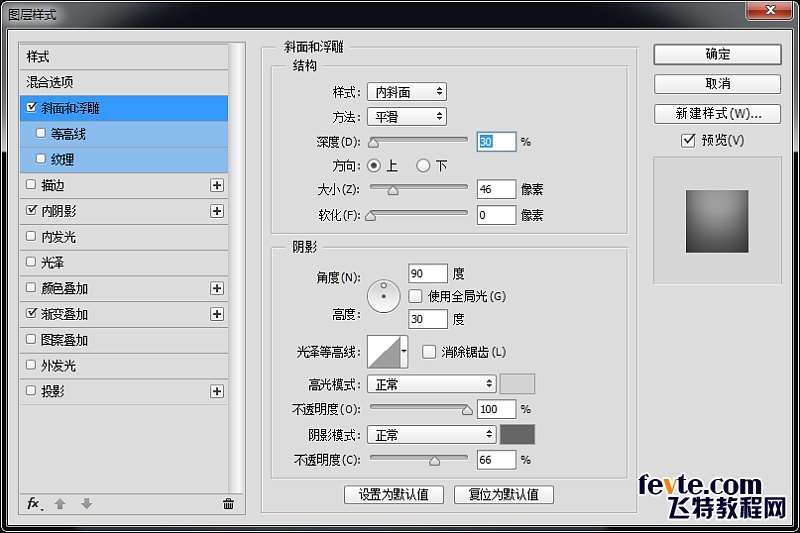The width and height of the screenshot is (800, 533).
Task: Open the 内发光 settings row
Action: coord(124,237)
